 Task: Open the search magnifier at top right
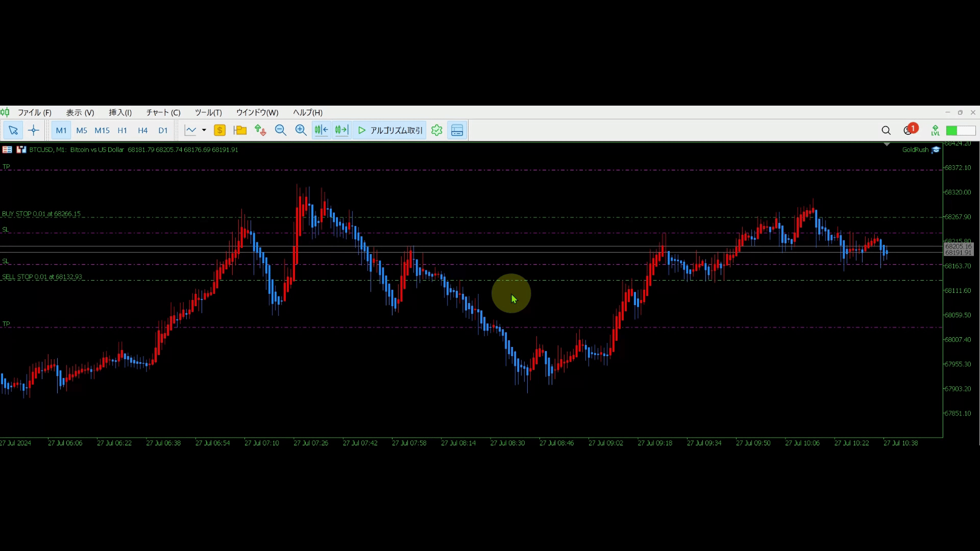(x=886, y=131)
